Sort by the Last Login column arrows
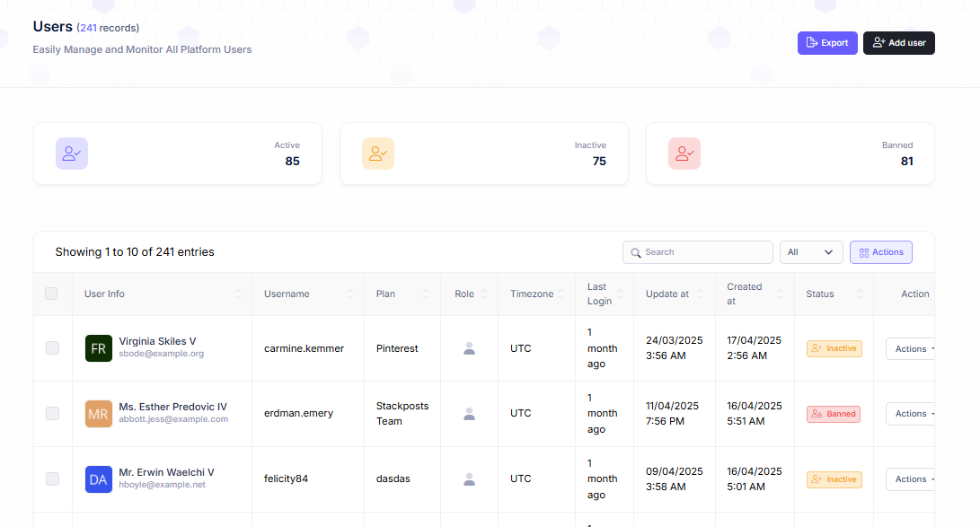This screenshot has width=980, height=527. [620, 294]
